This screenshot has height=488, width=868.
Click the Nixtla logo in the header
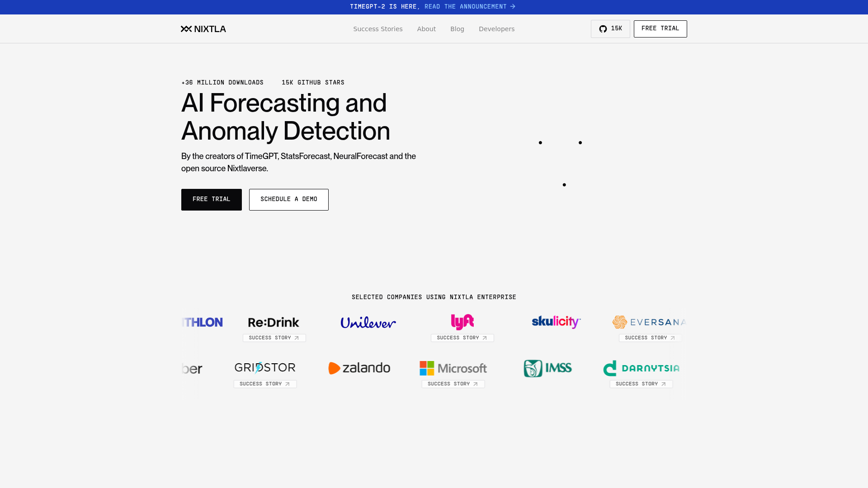pos(203,28)
